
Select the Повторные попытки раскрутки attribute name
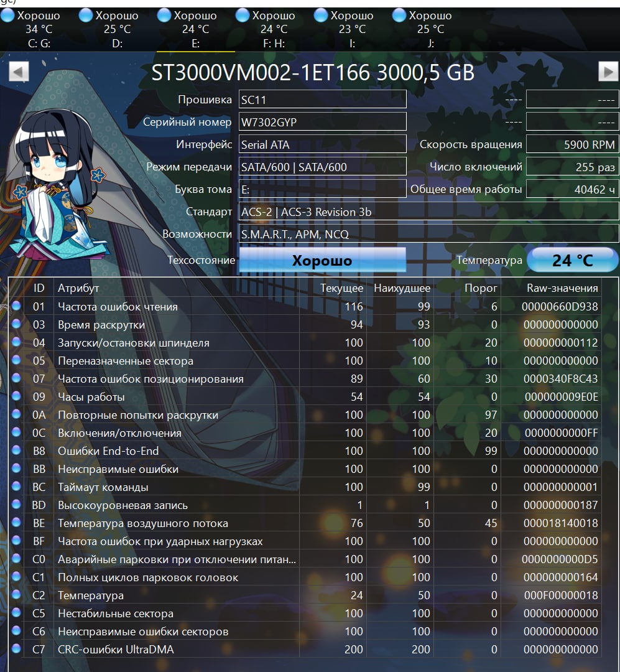pos(138,415)
